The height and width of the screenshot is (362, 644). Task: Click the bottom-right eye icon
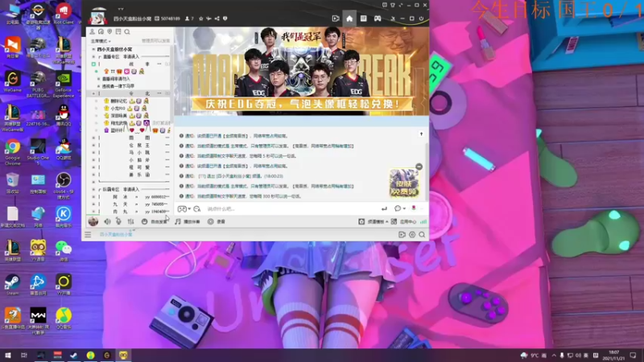click(x=412, y=235)
